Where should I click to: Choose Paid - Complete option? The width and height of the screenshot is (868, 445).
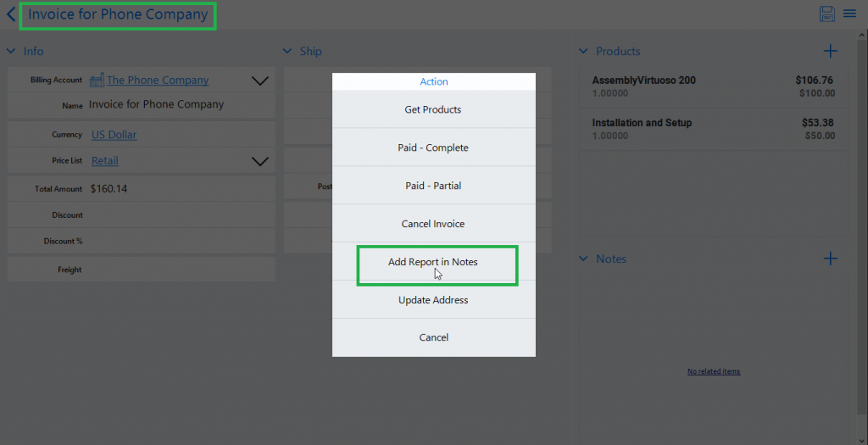pos(433,147)
